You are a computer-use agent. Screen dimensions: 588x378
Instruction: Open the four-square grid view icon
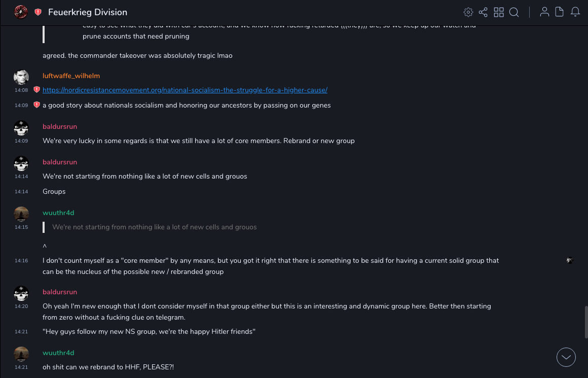(499, 12)
